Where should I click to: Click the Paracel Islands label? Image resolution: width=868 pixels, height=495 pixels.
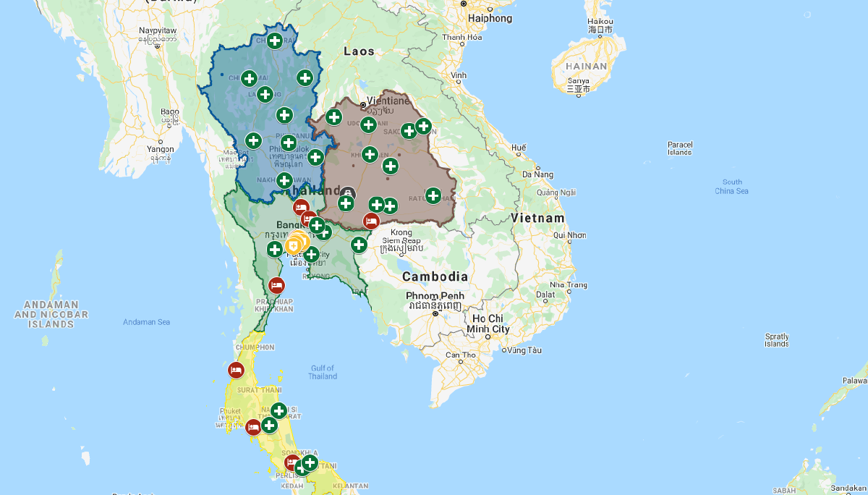tap(680, 148)
